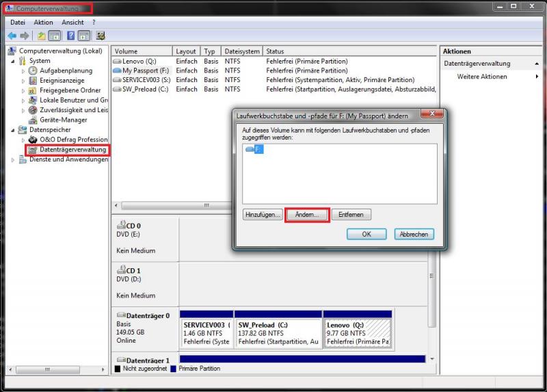
Task: Expand the Ereignisanzeige node arrow
Action: point(23,81)
